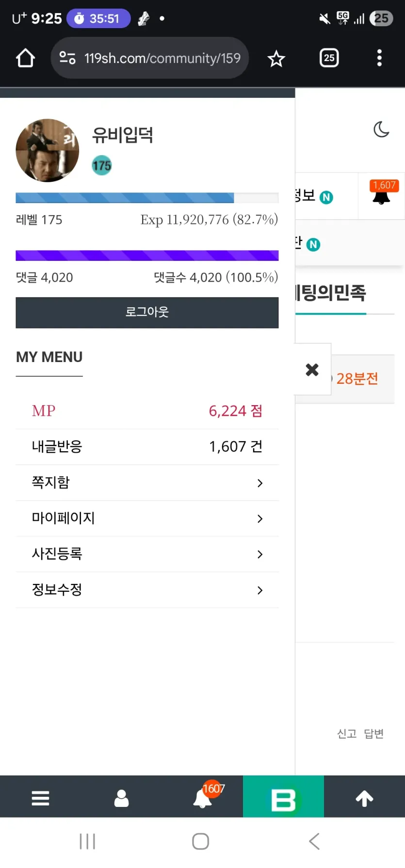The width and height of the screenshot is (405, 868).
Task: Open the 내글반응 1,607 건 row
Action: click(147, 447)
